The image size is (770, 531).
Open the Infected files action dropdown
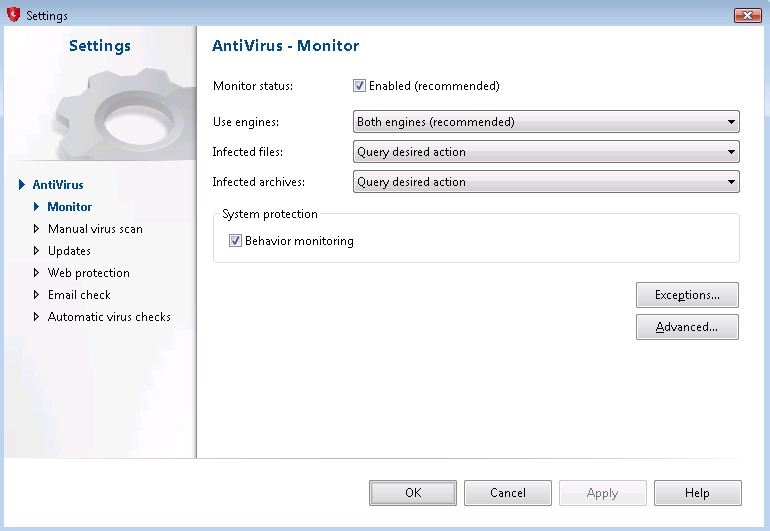click(x=546, y=152)
